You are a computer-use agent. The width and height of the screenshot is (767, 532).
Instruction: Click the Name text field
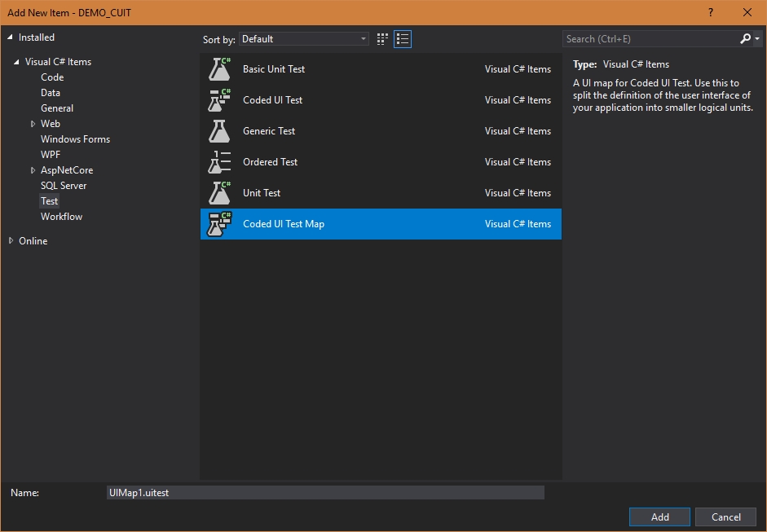[x=325, y=493]
